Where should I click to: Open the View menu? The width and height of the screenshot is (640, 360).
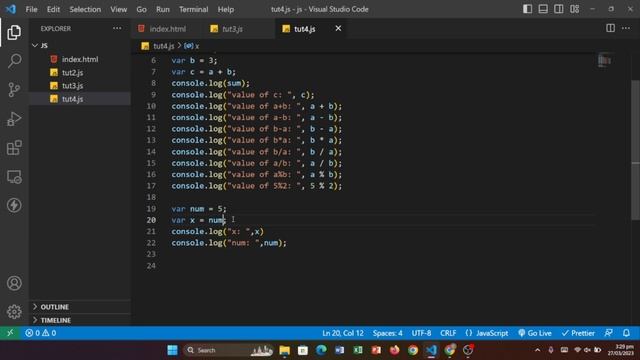[x=118, y=9]
